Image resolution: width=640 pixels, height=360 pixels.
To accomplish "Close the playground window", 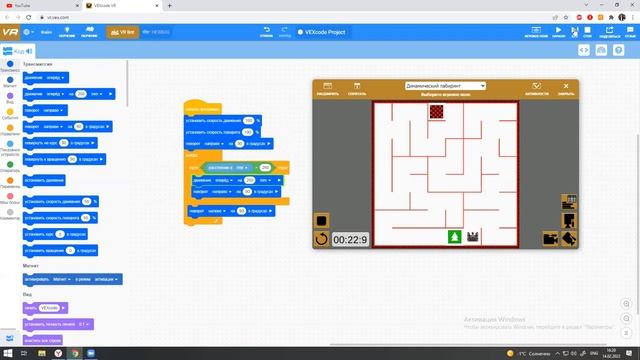I will pos(566,89).
